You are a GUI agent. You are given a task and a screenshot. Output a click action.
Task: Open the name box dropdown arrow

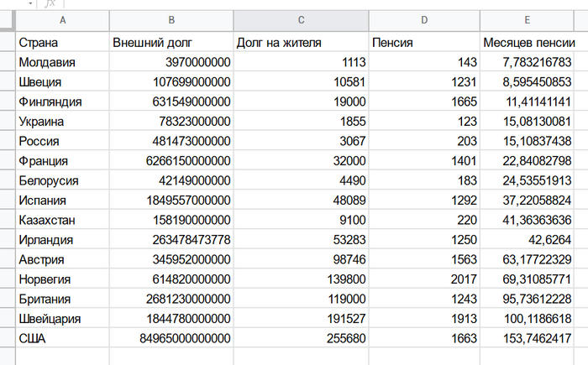coord(31,3)
